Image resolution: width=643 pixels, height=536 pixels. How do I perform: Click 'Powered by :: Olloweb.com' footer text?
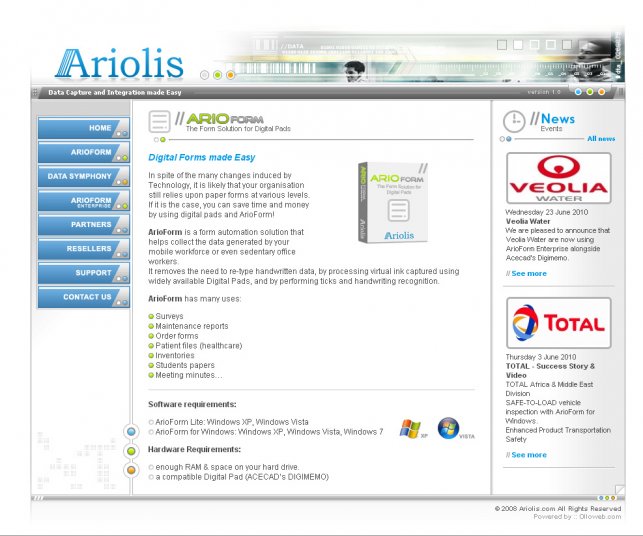point(577,517)
